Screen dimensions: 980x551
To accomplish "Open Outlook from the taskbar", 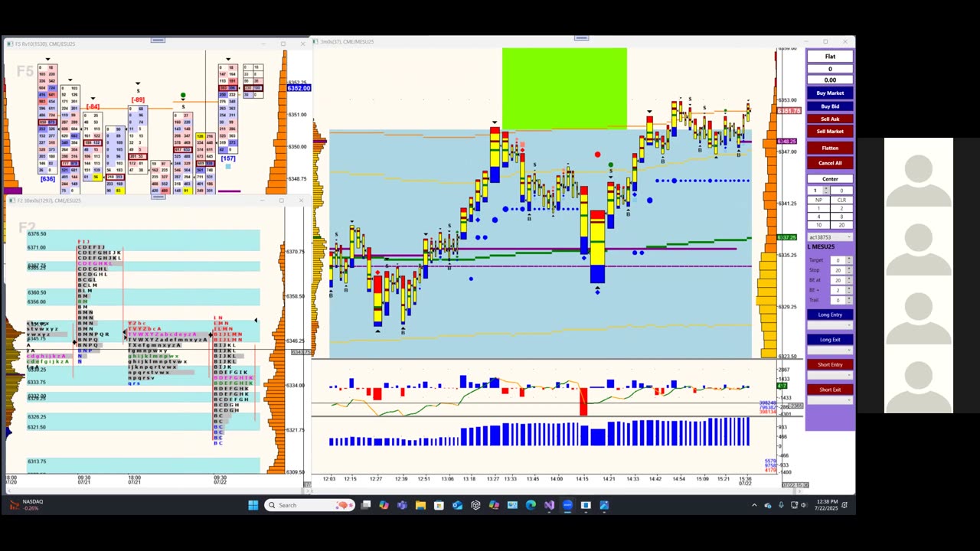I will (x=457, y=505).
